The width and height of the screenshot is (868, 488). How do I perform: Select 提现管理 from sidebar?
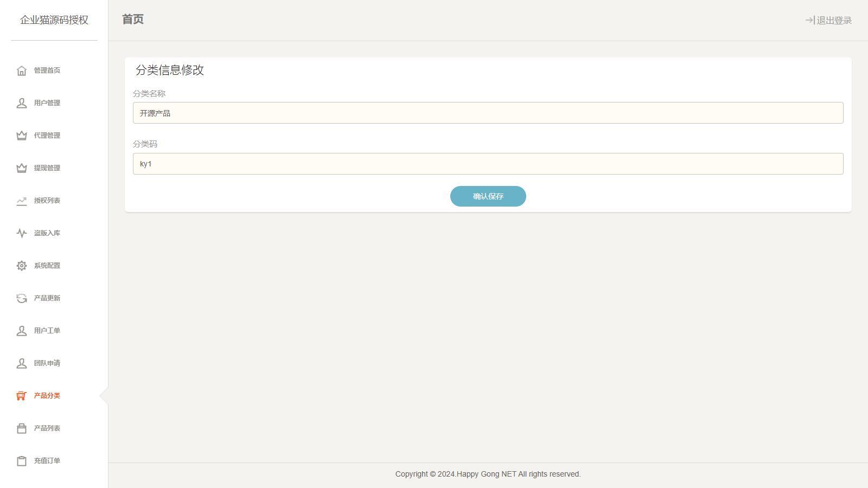(47, 168)
